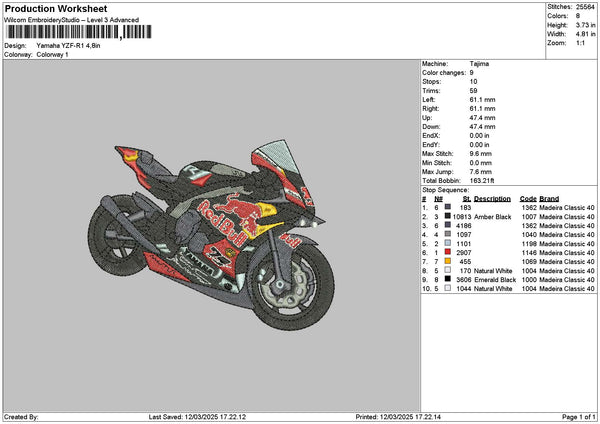This screenshot has width=600, height=424.
Task: Click the 'Stop Sequence:' heading
Action: click(446, 190)
